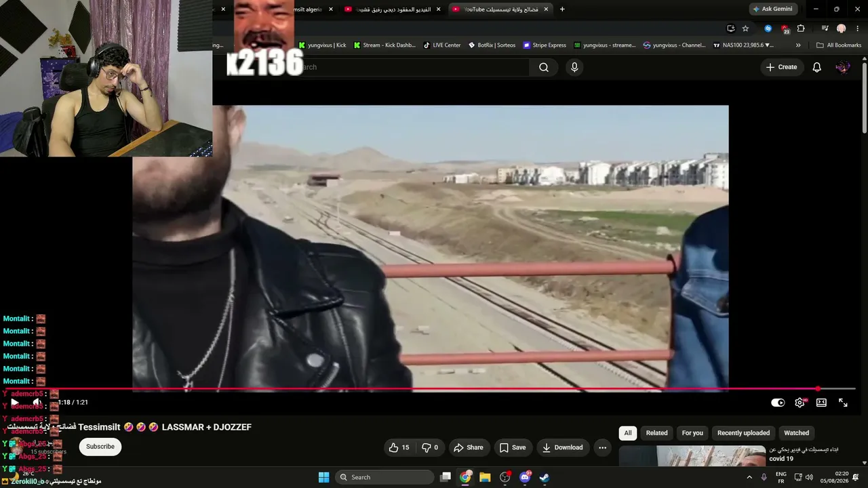Open the Chrome three-dot menu
This screenshot has width=868, height=488.
[x=858, y=28]
